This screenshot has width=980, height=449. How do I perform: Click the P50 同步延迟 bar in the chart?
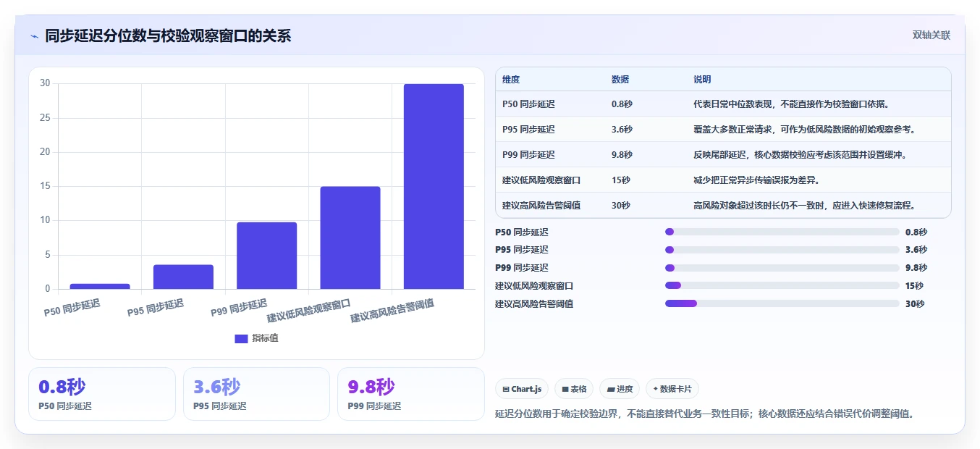tap(100, 286)
